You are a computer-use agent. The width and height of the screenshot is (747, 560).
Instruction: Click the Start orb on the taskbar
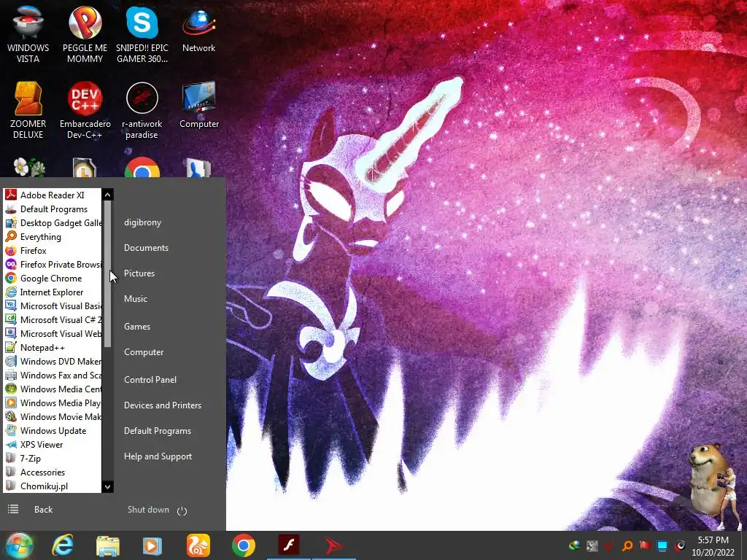pos(20,545)
